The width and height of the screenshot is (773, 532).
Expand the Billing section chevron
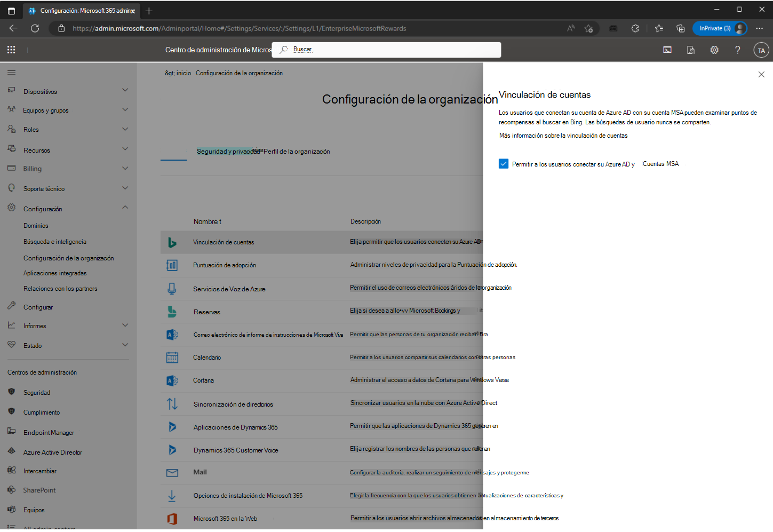(x=125, y=168)
